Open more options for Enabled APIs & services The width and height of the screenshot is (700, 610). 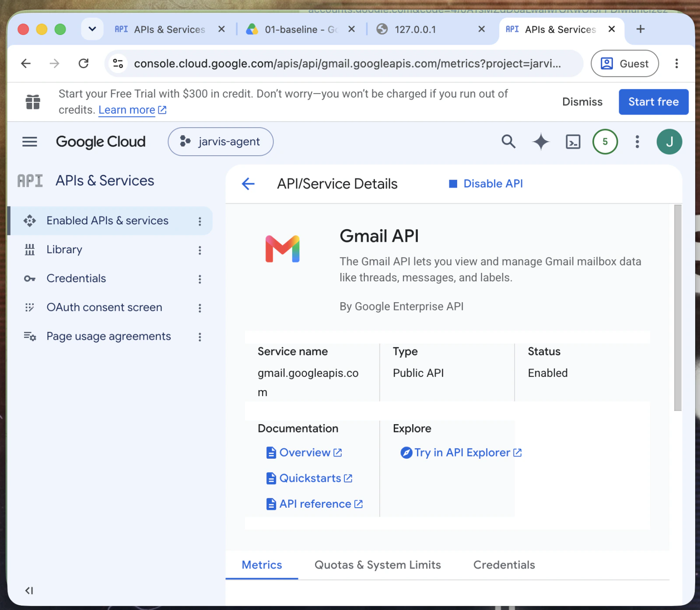[x=200, y=222]
